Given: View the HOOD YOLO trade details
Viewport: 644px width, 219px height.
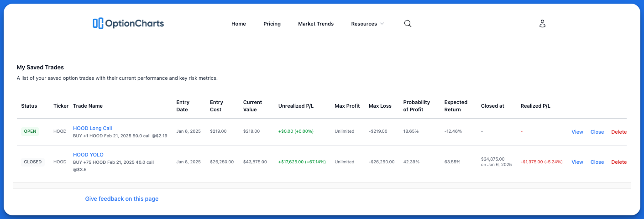Looking at the screenshot, I should 577,162.
